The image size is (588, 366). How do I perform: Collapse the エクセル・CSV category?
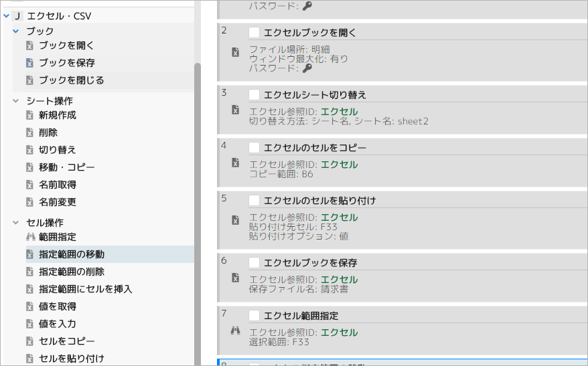7,15
